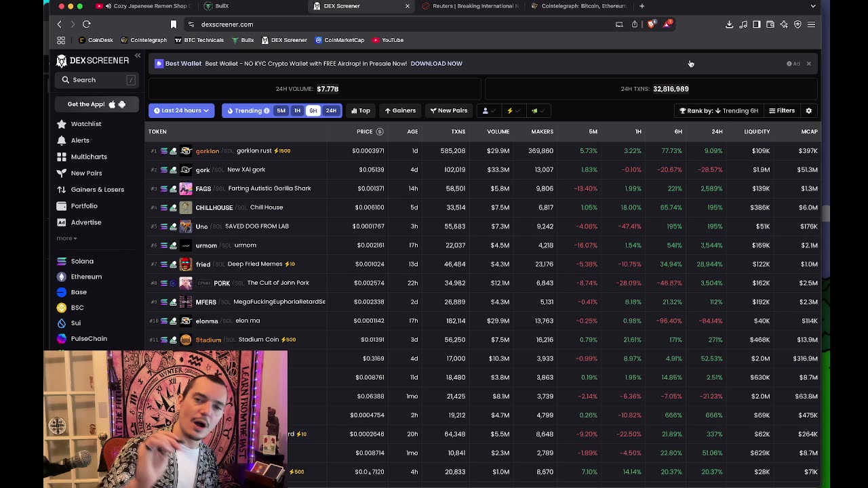Open the browser hamburger menu icon
The image size is (868, 488).
coord(811,24)
